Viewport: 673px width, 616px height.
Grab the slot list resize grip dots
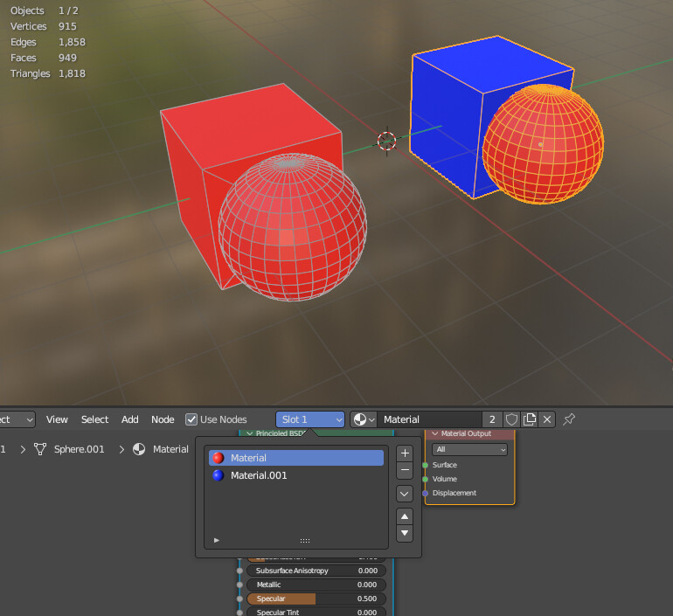point(305,541)
